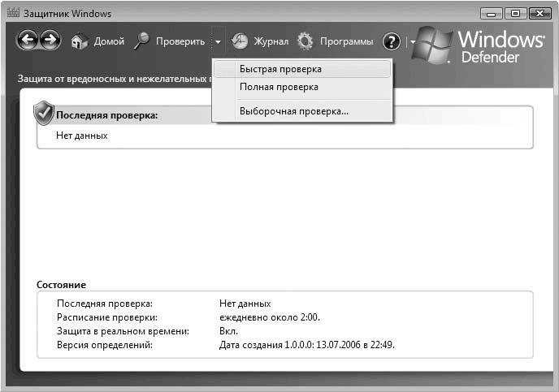Collapse the Проверить scan options dropdown arrow
Screen dimensions: 559x392
[218, 41]
